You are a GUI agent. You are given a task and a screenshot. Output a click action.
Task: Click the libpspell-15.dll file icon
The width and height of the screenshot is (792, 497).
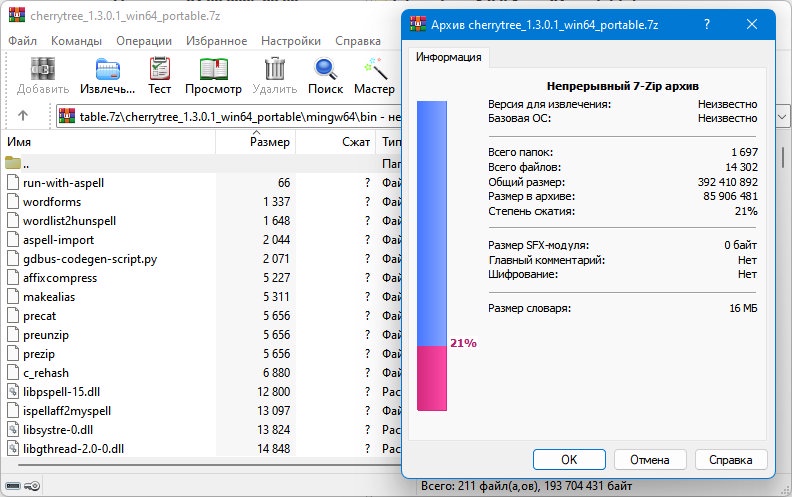[x=13, y=391]
